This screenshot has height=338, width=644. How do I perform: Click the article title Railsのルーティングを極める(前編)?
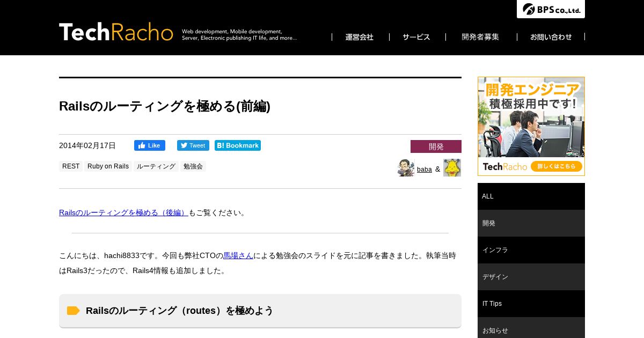point(165,106)
